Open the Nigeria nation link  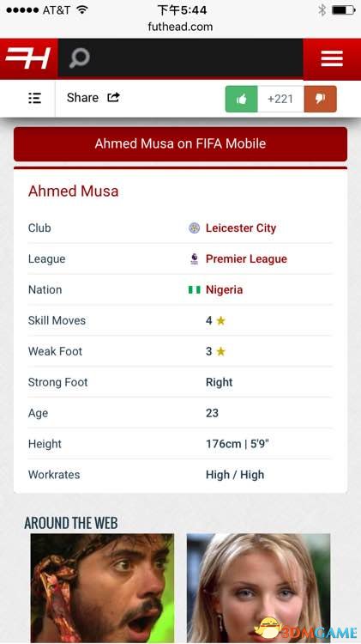point(224,289)
